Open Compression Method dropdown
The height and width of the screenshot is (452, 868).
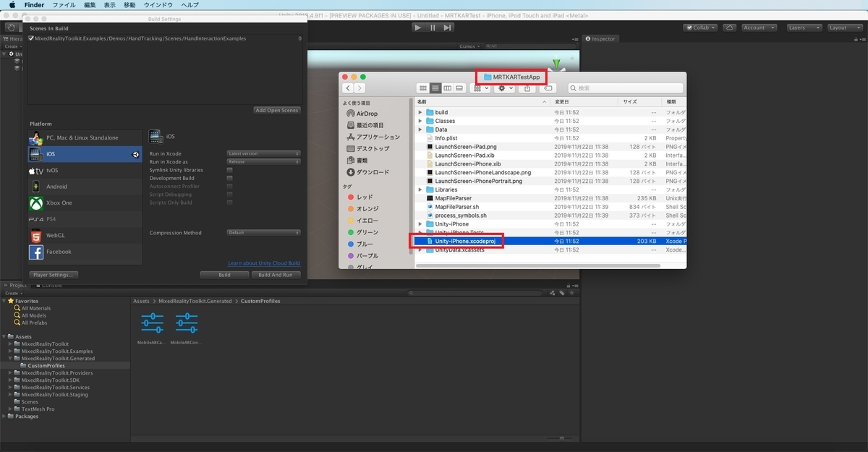(x=263, y=233)
